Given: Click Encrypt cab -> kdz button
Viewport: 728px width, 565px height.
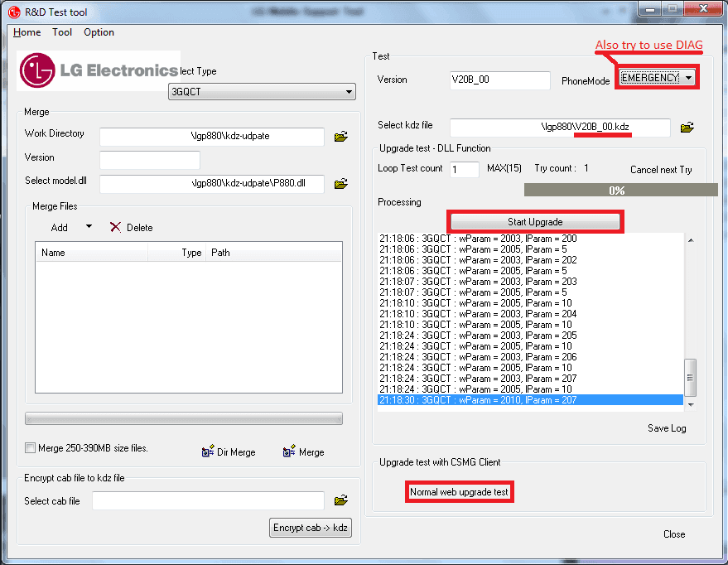Looking at the screenshot, I should pos(310,528).
